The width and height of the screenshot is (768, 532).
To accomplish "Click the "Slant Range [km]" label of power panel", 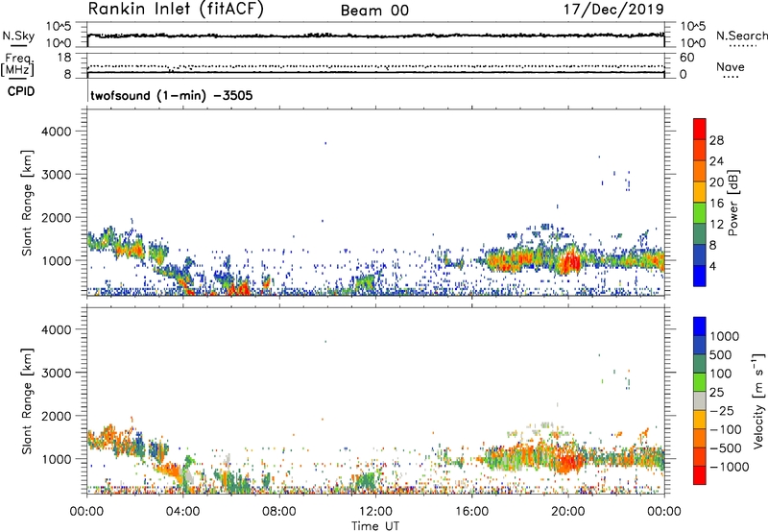I will tap(27, 203).
